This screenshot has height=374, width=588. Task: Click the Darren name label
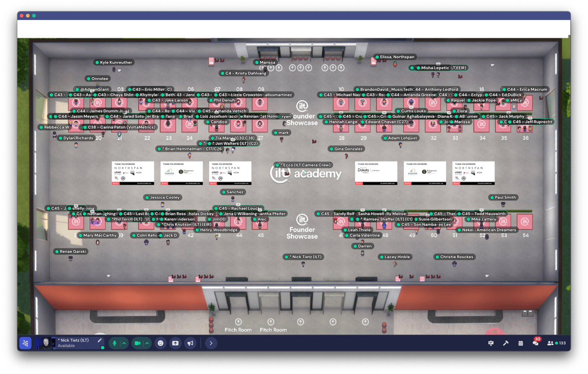pyautogui.click(x=362, y=246)
